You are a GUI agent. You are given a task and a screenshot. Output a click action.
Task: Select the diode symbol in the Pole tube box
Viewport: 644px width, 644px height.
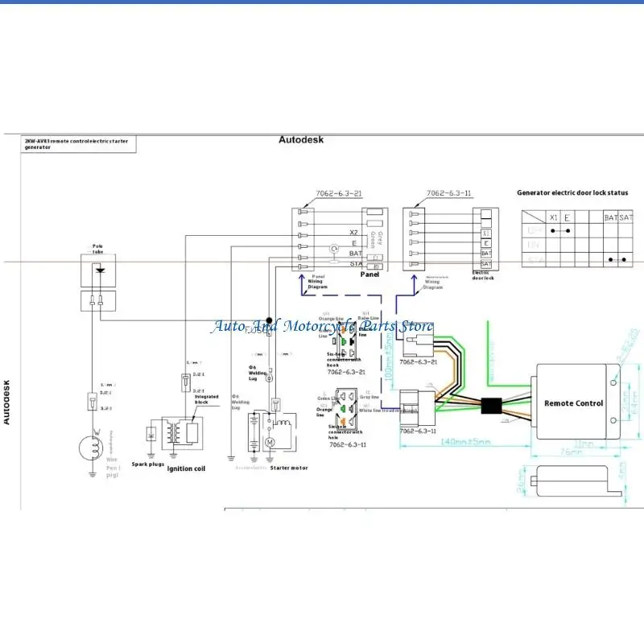(100, 270)
